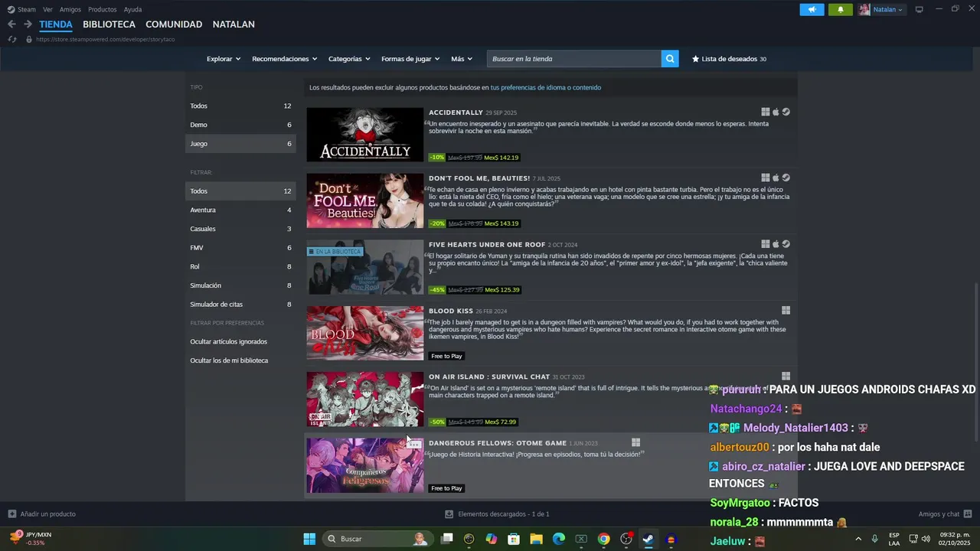Filter by the Aventura tag
Viewport: 980px width, 551px height.
pos(240,210)
